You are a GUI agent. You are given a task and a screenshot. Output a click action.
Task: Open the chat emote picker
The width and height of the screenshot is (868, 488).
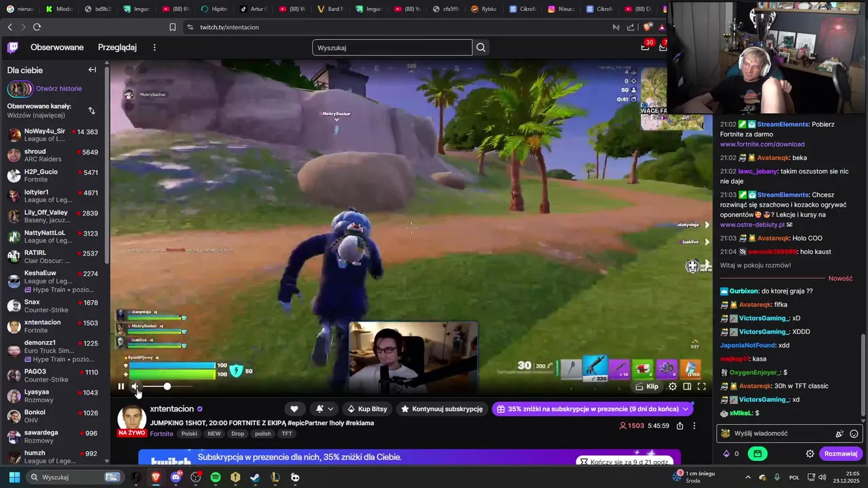(854, 434)
